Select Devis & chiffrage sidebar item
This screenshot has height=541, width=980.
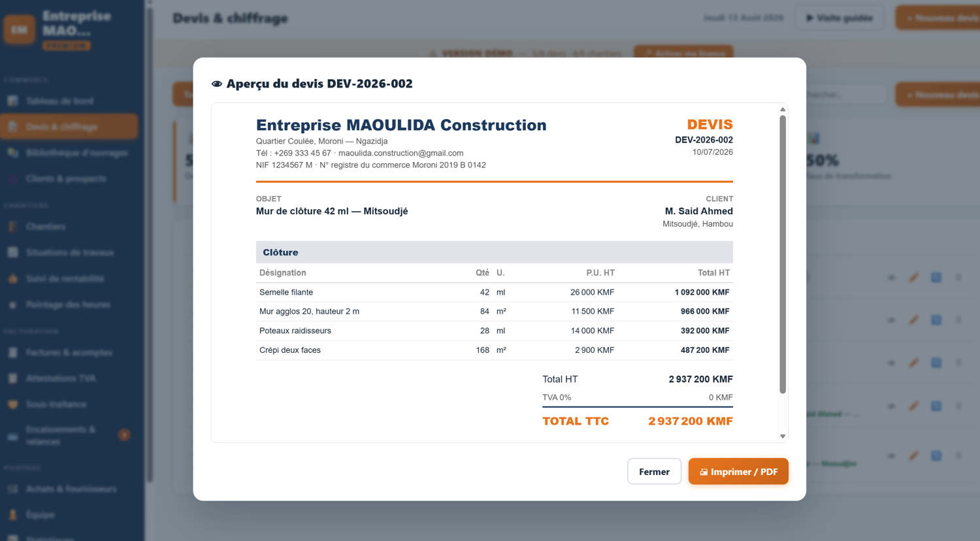[x=69, y=127]
